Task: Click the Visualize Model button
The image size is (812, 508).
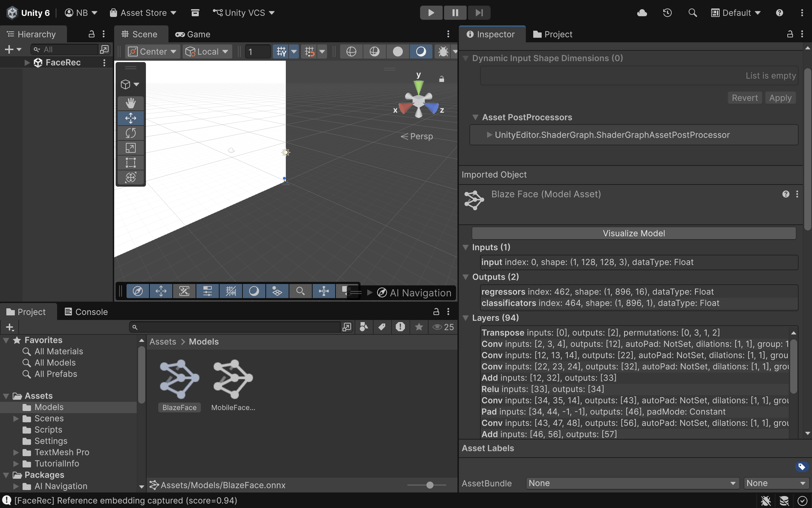Action: (x=633, y=233)
